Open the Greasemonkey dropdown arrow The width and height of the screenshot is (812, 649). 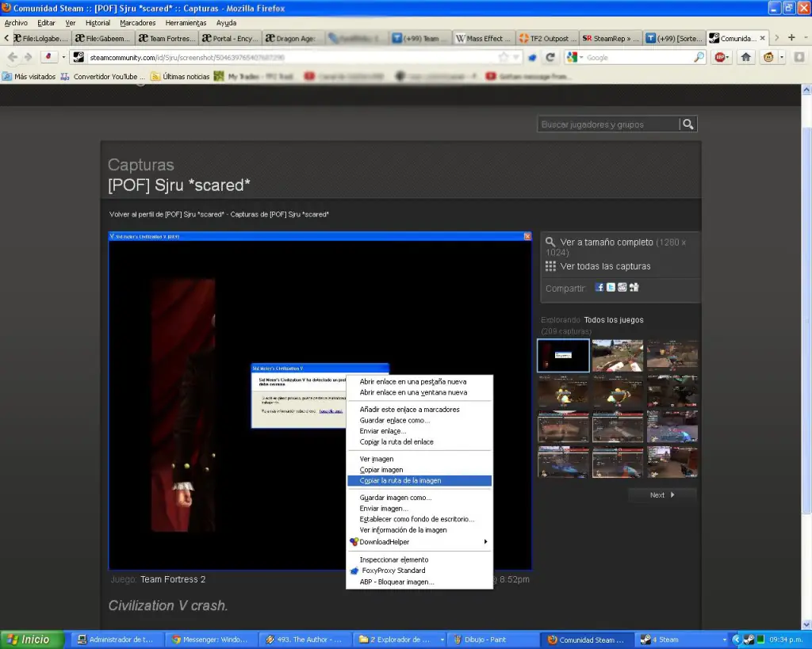(782, 57)
